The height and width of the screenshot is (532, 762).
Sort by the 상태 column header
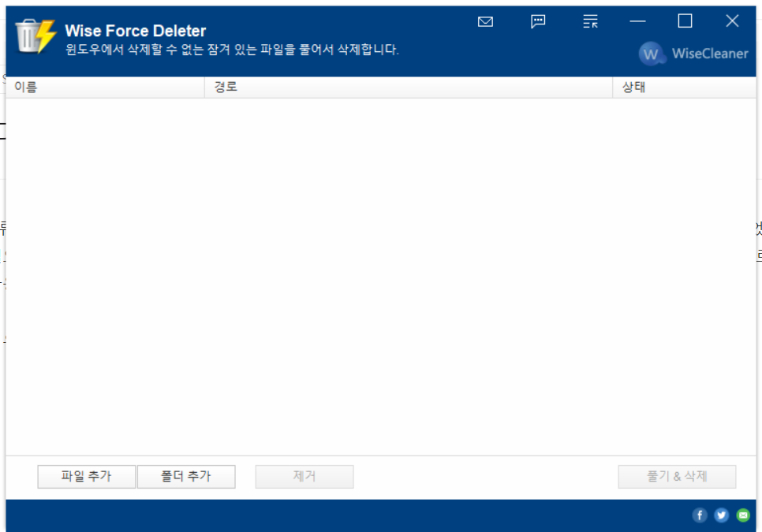click(684, 87)
